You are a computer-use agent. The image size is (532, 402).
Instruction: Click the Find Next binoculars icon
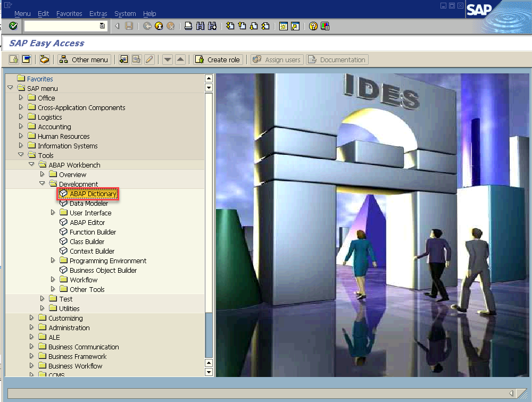[212, 26]
